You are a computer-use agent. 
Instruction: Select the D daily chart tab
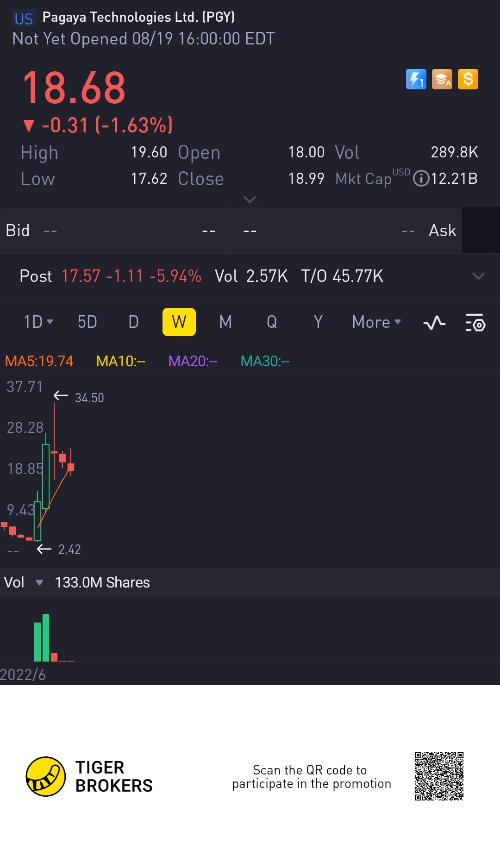click(x=133, y=322)
